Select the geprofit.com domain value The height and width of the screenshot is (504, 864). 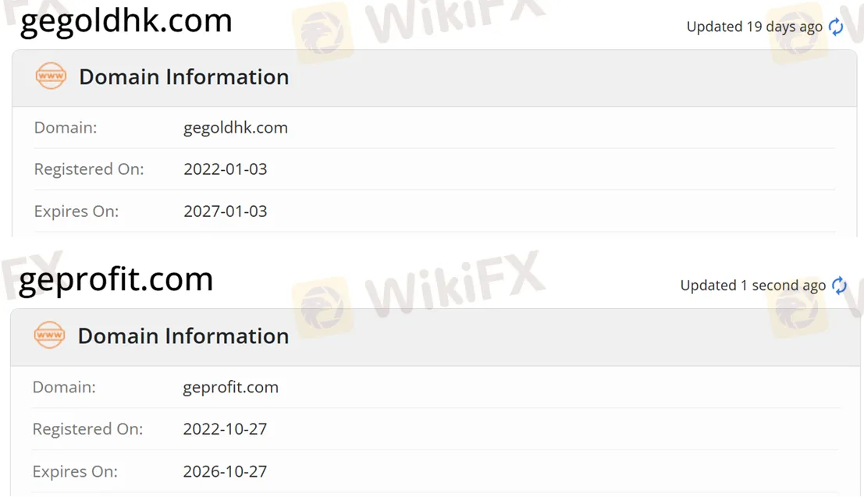231,387
